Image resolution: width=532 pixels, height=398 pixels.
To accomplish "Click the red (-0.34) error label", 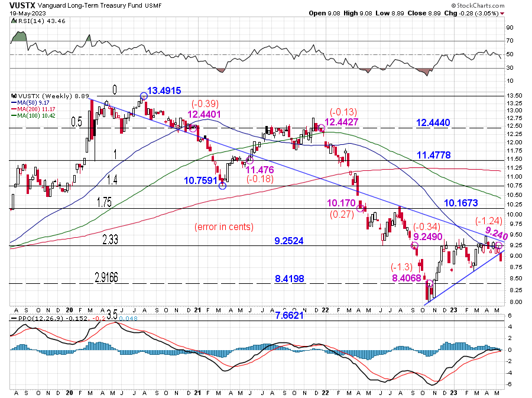I will (427, 226).
